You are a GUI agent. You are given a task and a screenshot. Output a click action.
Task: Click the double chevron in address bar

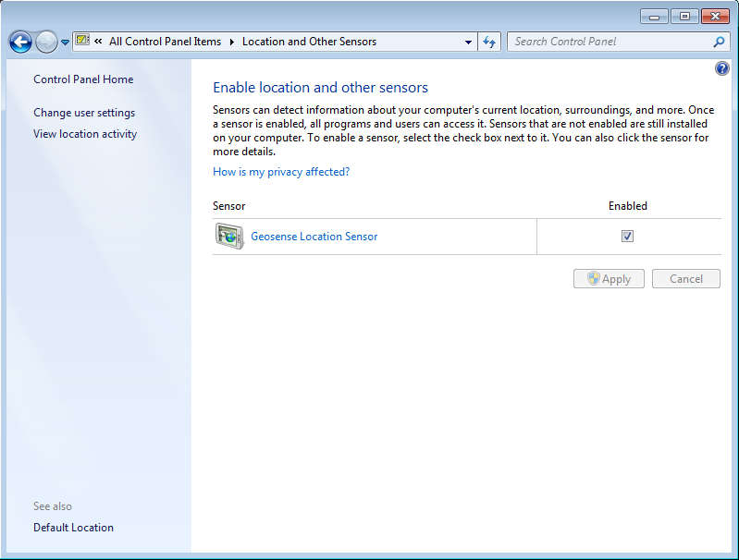98,42
